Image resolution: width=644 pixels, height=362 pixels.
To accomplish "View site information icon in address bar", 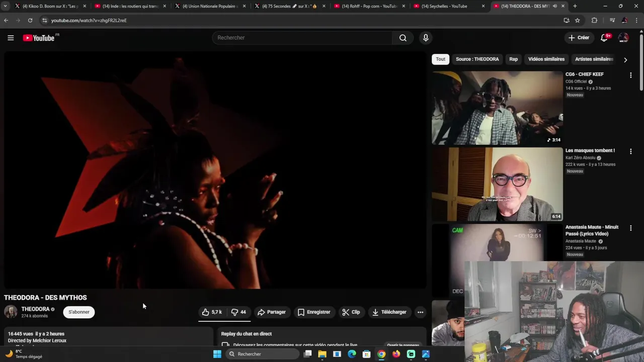I will point(44,21).
